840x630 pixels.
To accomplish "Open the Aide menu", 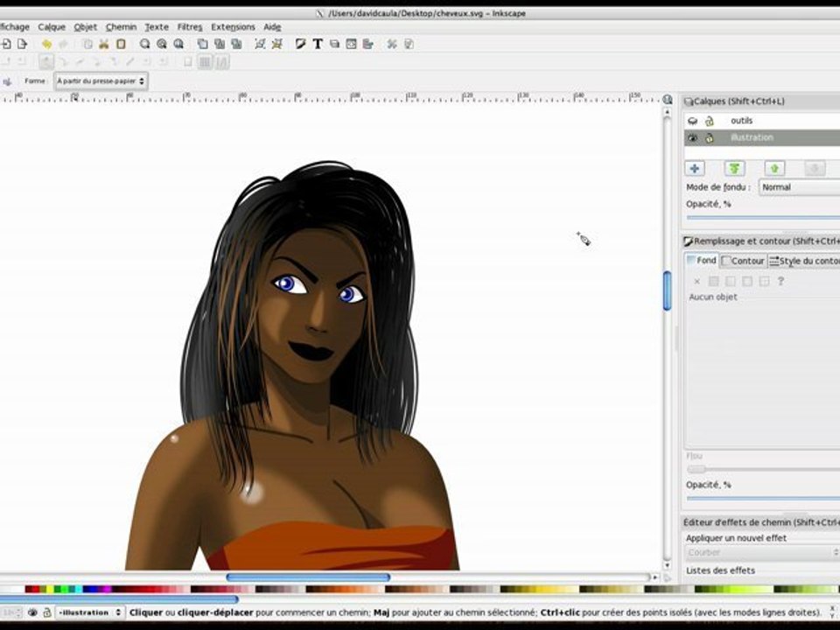I will click(x=272, y=27).
